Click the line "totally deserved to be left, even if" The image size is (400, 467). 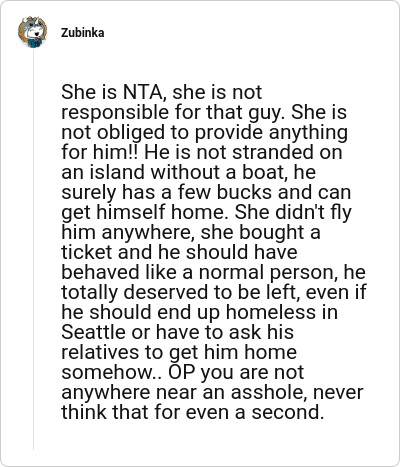click(x=214, y=292)
